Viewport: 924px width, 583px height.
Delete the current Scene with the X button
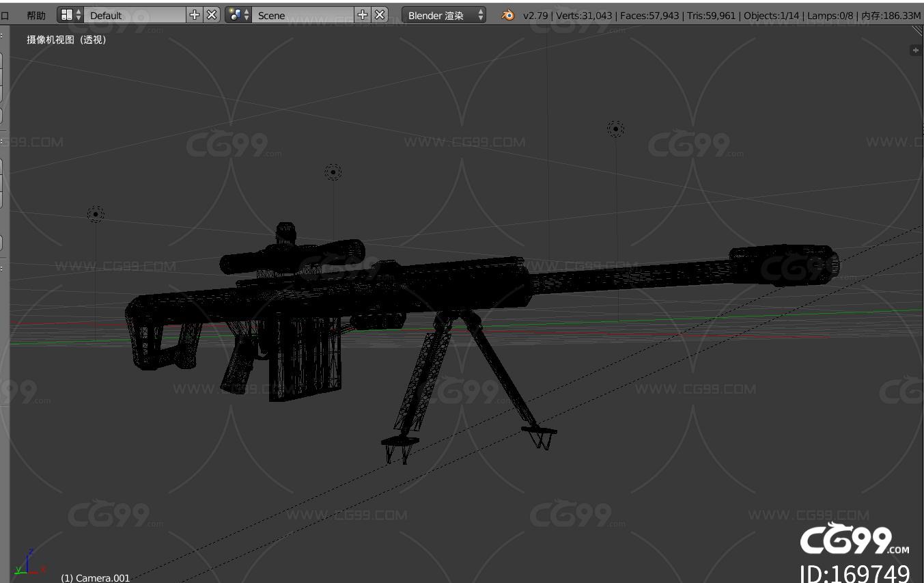point(380,15)
